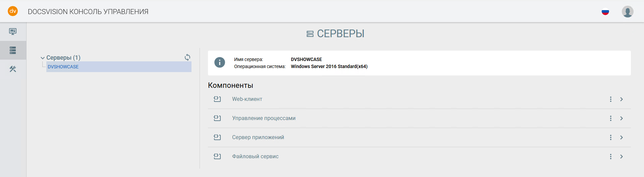
Task: Select the DVSHOWCASE server in tree
Action: point(119,67)
